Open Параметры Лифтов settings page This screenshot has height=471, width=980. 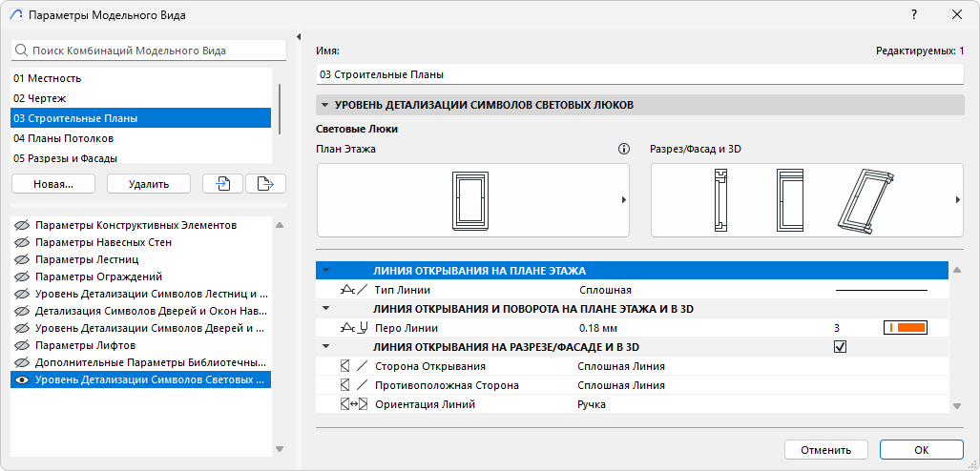86,345
